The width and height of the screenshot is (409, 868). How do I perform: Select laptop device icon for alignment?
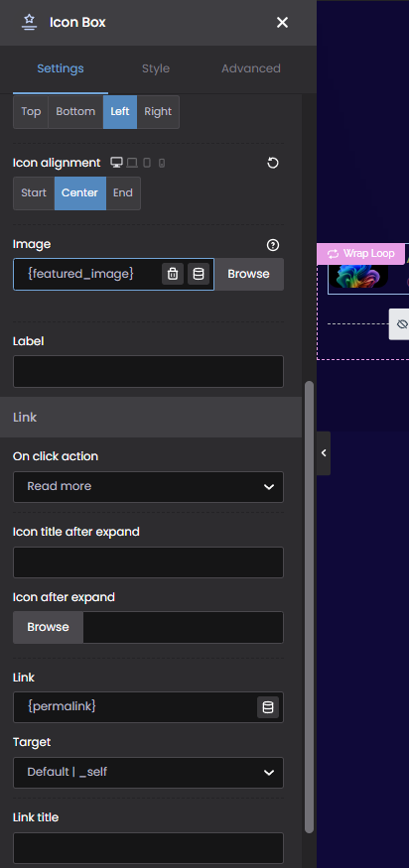[132, 163]
